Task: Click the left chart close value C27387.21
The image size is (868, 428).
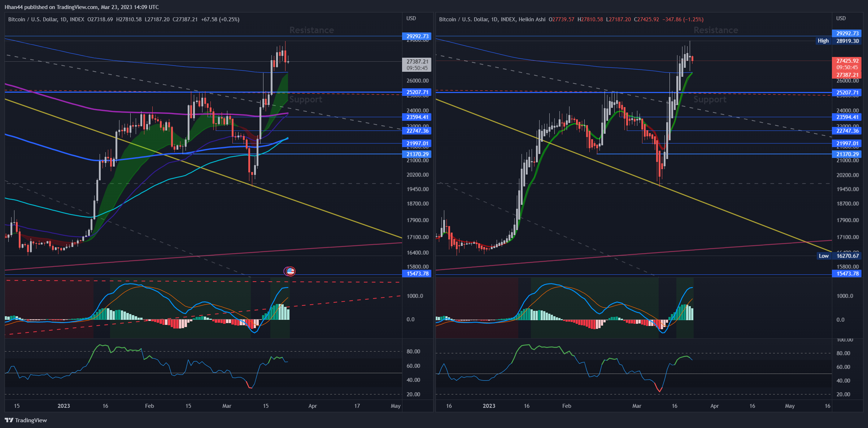Action: [x=185, y=19]
